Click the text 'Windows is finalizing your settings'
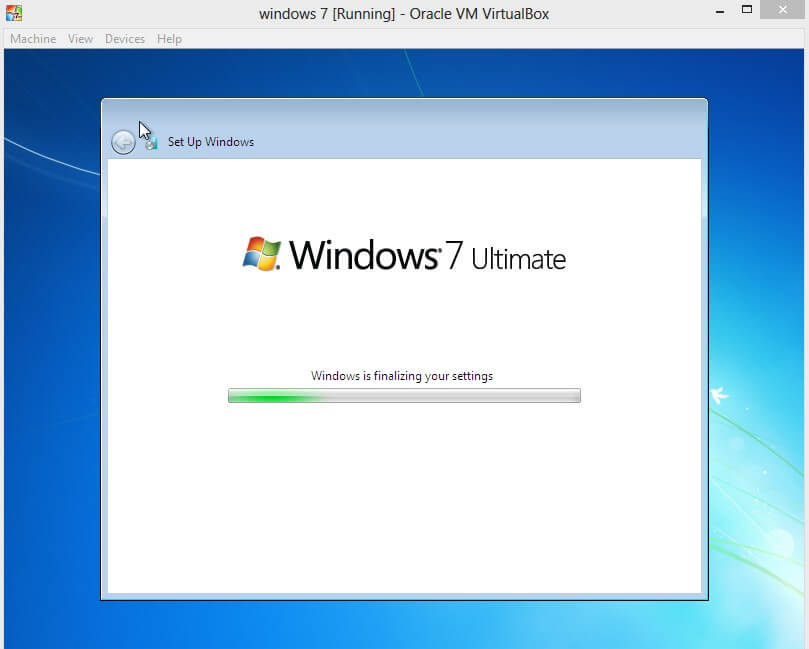This screenshot has width=809, height=649. click(404, 375)
